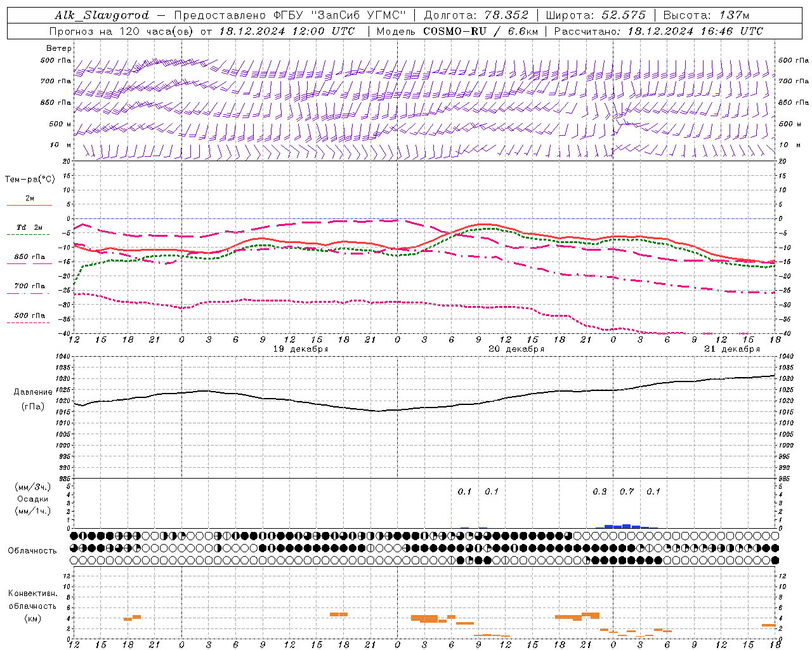Viewport: 812px width, 650px height.
Task: Click the 850 гПа temperature legend entry
Action: click(30, 257)
